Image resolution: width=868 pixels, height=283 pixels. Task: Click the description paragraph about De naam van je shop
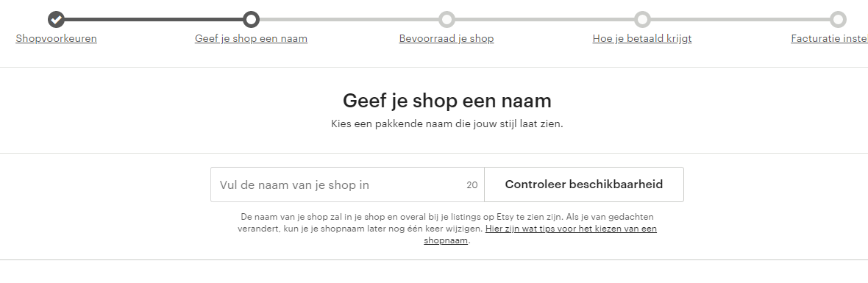pyautogui.click(x=447, y=229)
